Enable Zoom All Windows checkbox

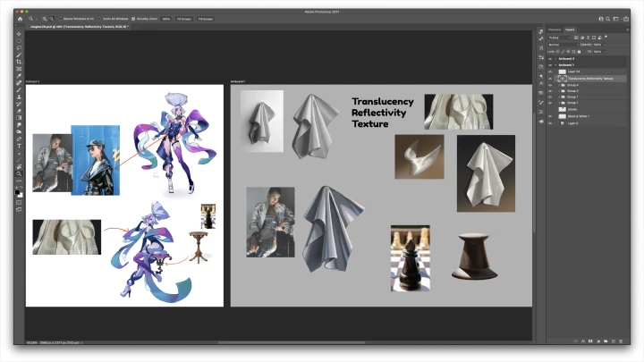(99, 19)
